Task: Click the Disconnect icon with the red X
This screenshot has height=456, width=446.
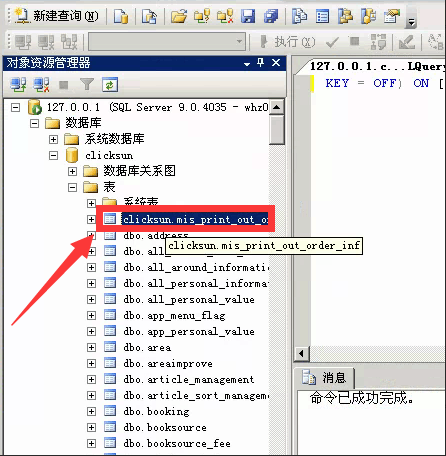Action: point(41,84)
